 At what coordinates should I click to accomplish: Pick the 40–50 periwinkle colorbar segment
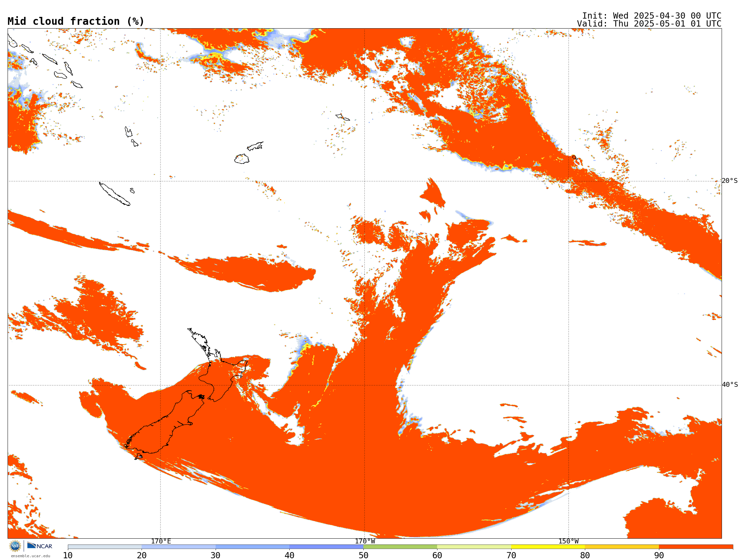coord(326,547)
